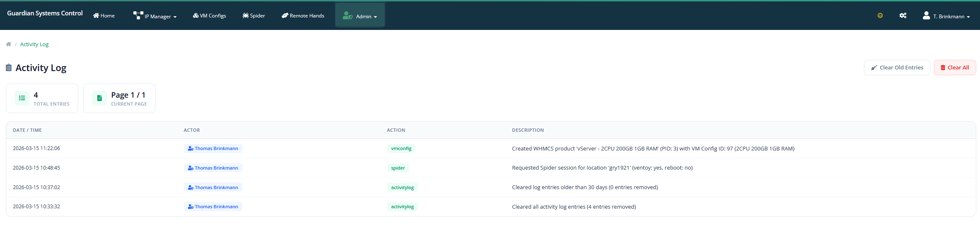Click the Clear Old Entries button
980x244 pixels.
coord(897,67)
